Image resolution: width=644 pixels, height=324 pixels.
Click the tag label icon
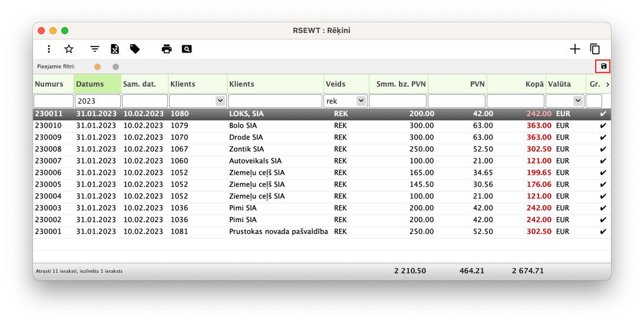pos(135,49)
